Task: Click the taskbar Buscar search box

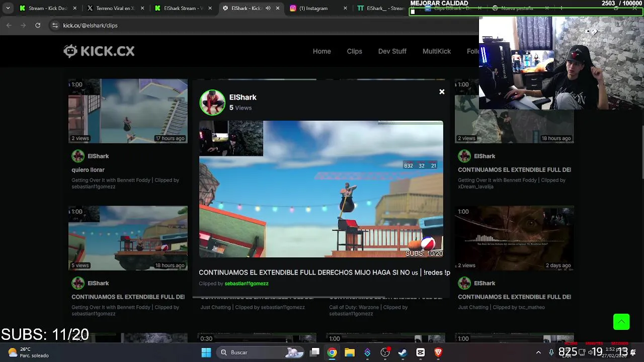Action: [x=260, y=352]
